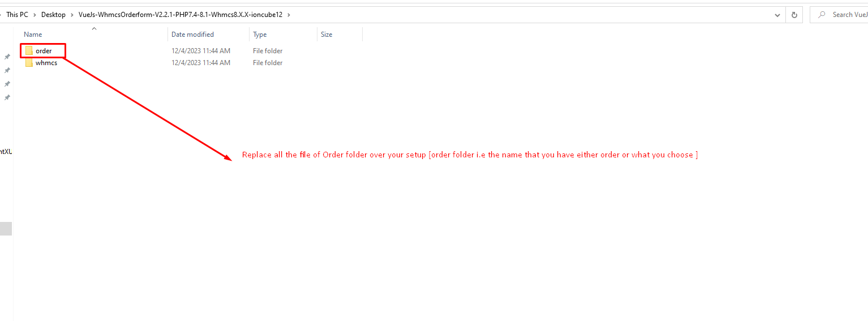Click the refresh button beside address bar
This screenshot has width=868, height=321.
pyautogui.click(x=794, y=15)
